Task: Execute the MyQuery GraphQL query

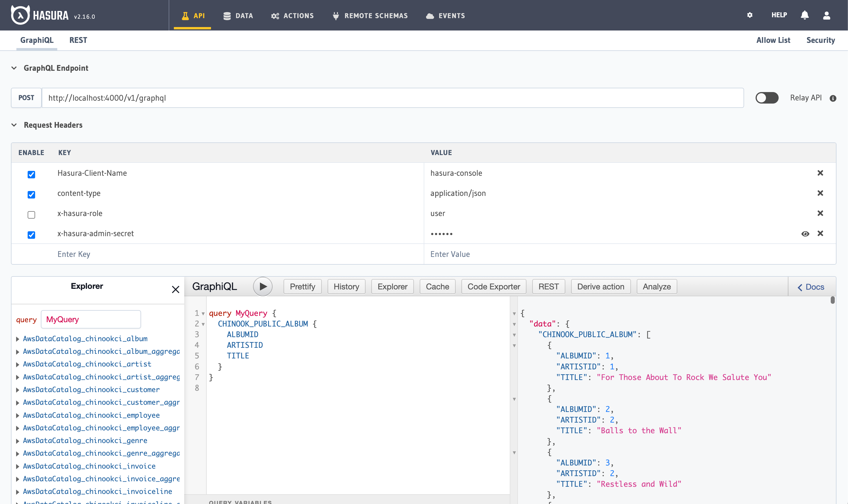Action: coord(263,286)
